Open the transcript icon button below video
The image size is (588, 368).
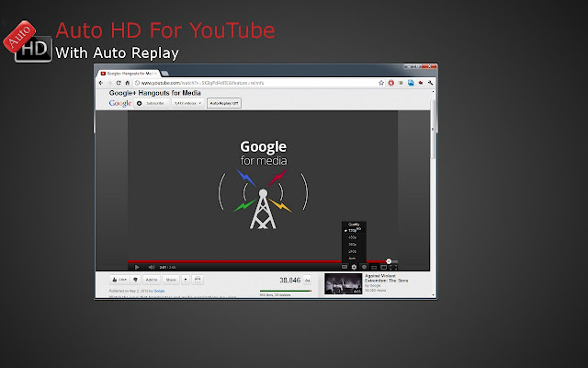pos(198,280)
